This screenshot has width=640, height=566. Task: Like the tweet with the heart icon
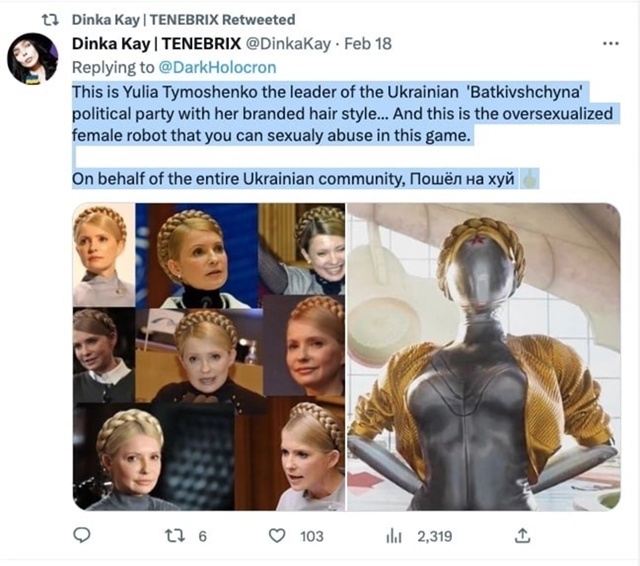coord(279,536)
